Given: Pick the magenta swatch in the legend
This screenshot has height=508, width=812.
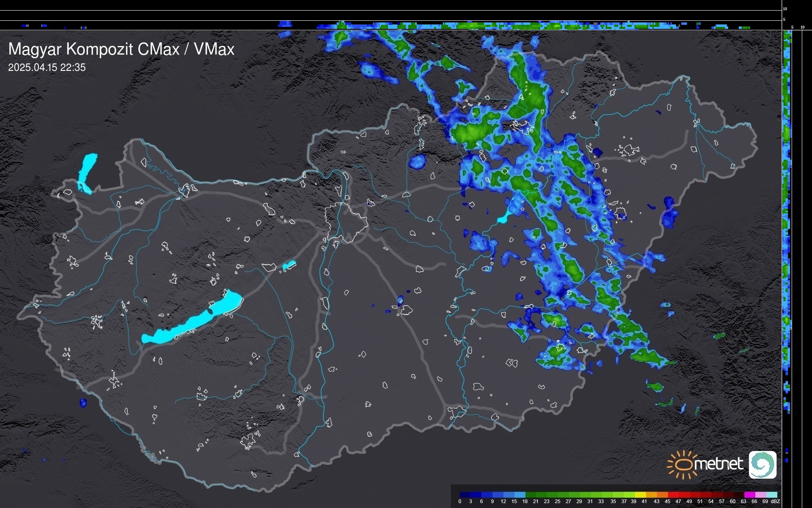Looking at the screenshot, I should pyautogui.click(x=749, y=495).
